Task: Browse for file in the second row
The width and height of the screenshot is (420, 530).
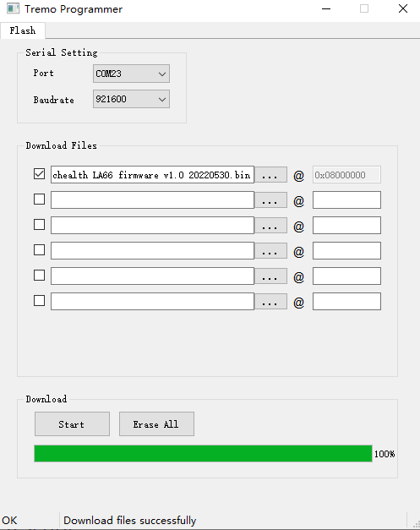Action: 270,200
